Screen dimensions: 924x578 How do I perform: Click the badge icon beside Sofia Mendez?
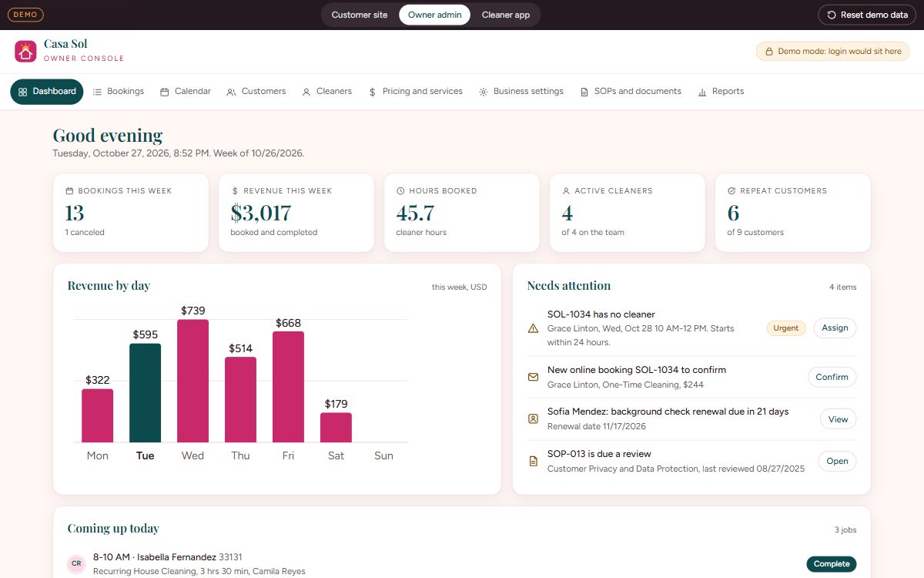(533, 419)
